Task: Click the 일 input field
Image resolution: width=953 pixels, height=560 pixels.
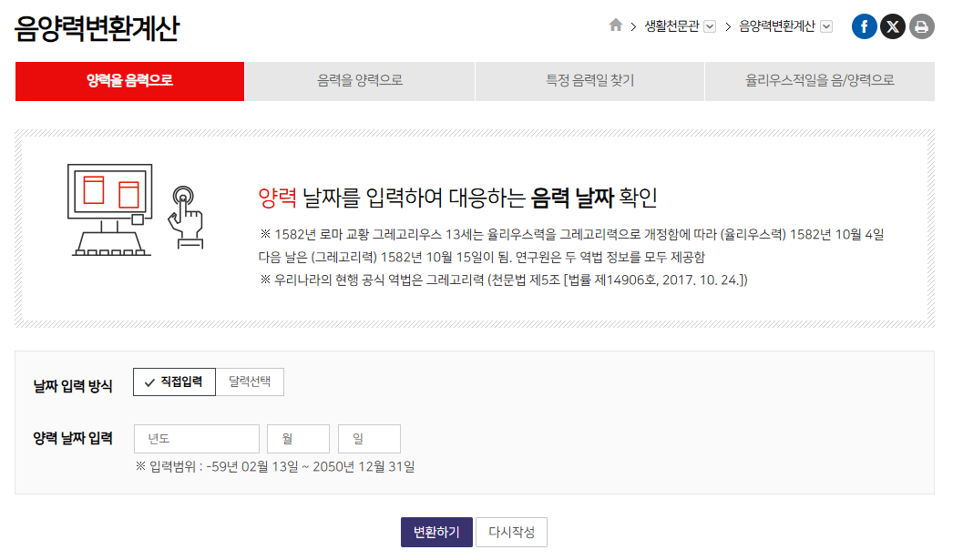Action: tap(369, 439)
